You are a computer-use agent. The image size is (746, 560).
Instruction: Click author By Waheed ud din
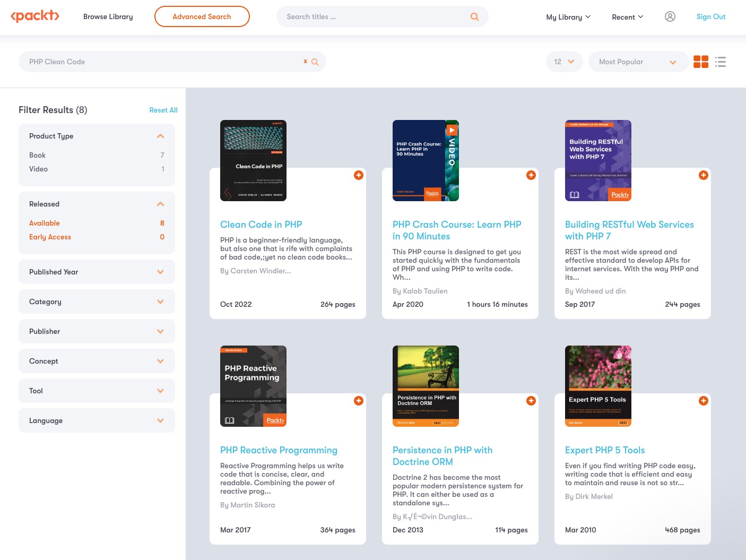click(x=595, y=291)
